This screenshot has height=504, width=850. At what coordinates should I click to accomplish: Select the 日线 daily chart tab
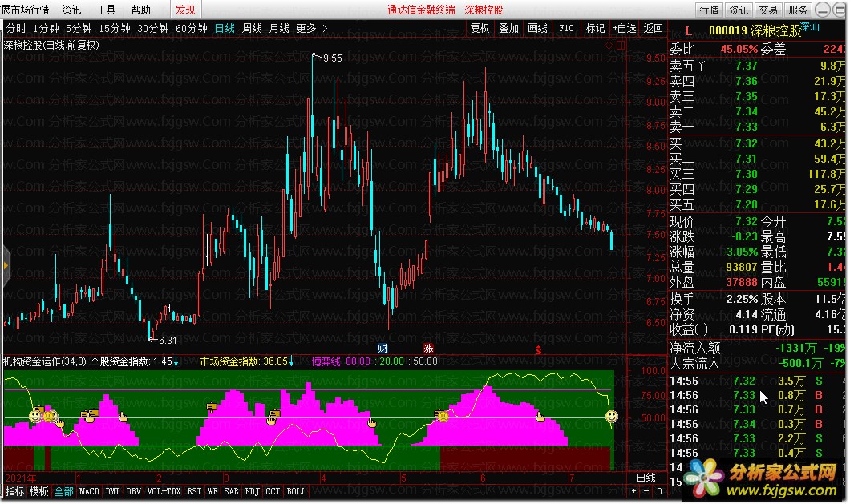(225, 28)
